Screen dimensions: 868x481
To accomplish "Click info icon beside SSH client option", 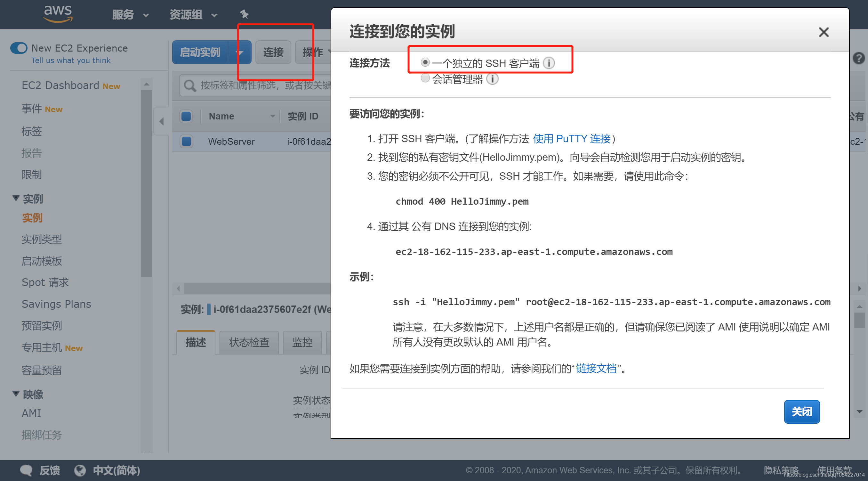I will pos(549,63).
